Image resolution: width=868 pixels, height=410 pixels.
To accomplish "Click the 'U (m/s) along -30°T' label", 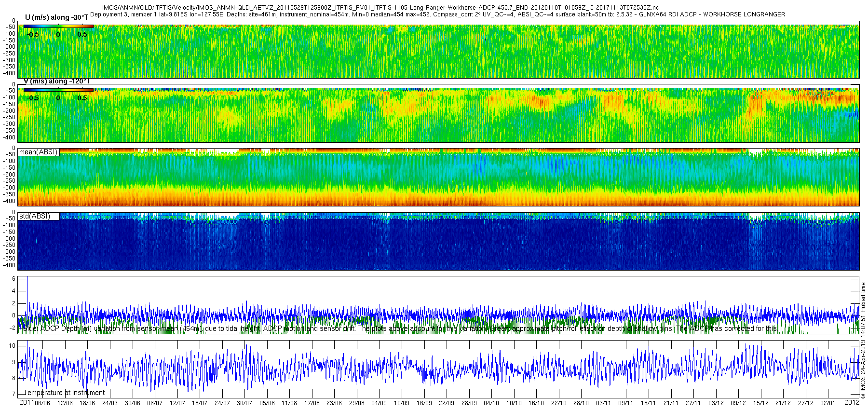I will tap(56, 18).
